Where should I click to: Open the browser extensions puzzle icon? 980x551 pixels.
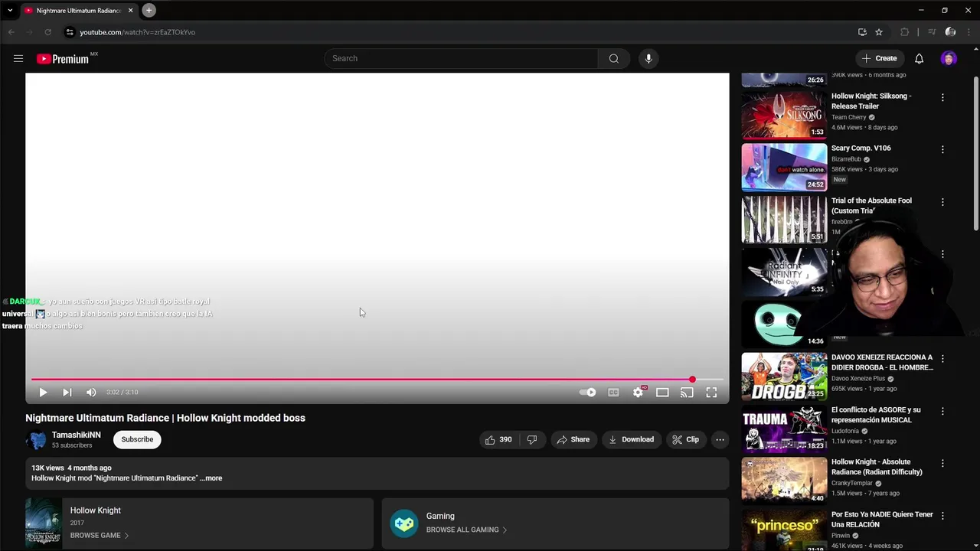[x=904, y=32]
